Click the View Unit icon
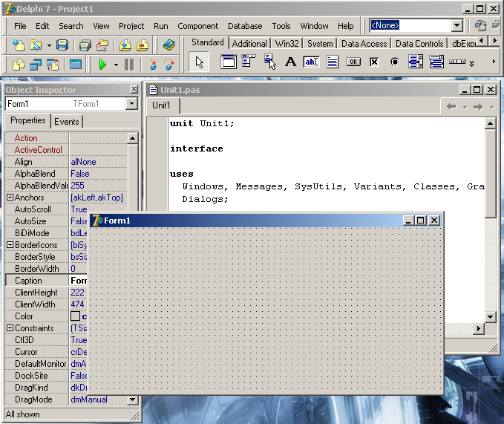Viewport: 504px width, 424px height. [19, 65]
